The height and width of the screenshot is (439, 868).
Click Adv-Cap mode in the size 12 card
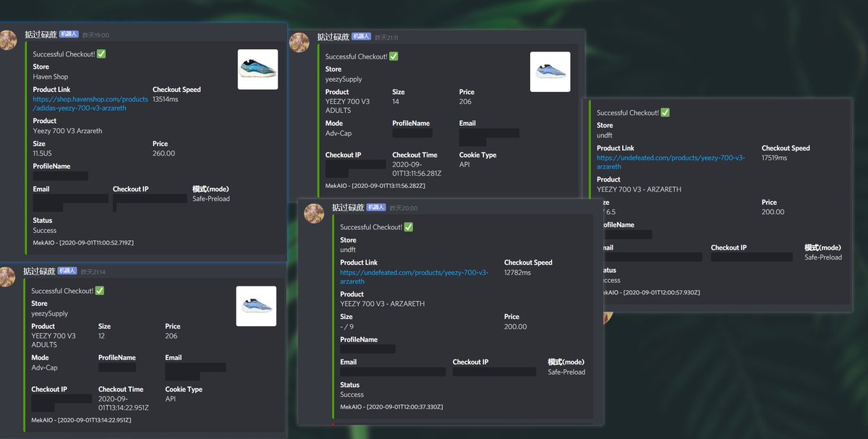pyautogui.click(x=44, y=367)
